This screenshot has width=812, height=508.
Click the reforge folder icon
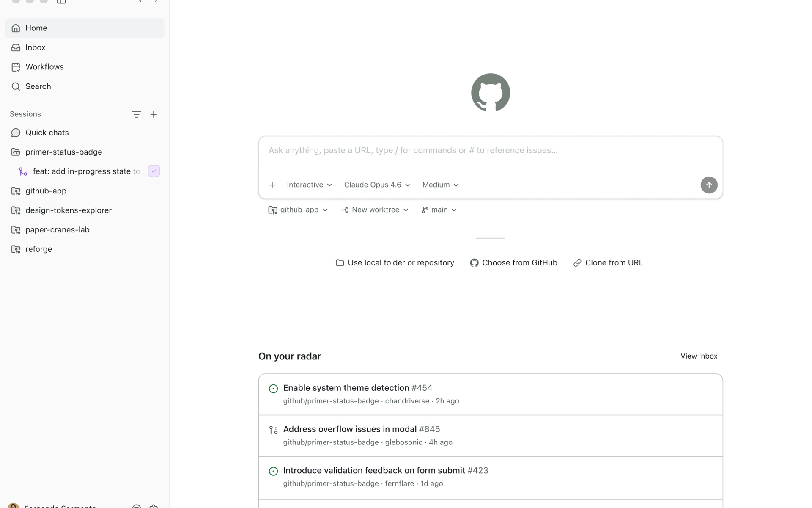click(x=16, y=249)
